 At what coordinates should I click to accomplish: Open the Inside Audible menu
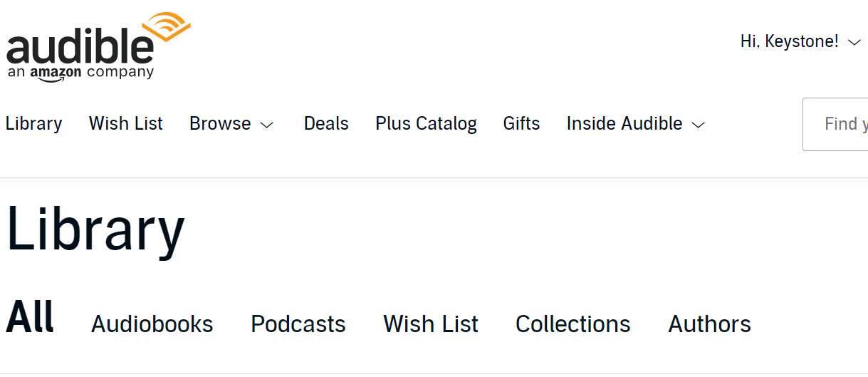click(x=636, y=124)
